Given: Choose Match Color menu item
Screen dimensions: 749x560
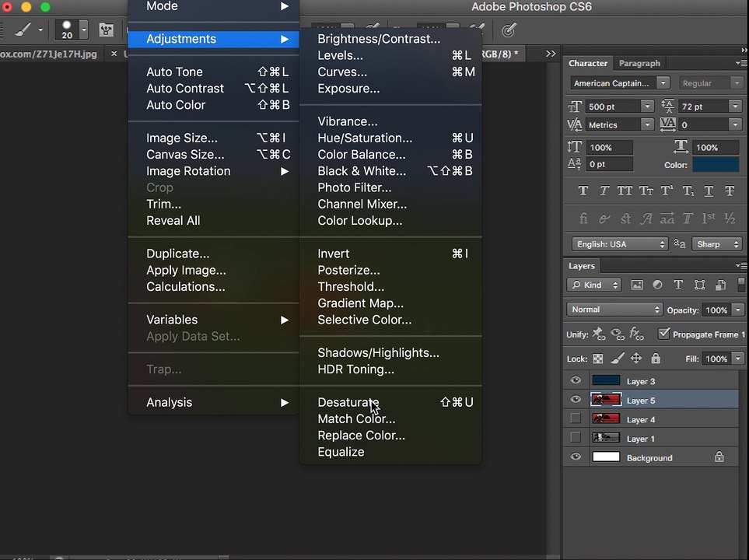Looking at the screenshot, I should pos(390,419).
